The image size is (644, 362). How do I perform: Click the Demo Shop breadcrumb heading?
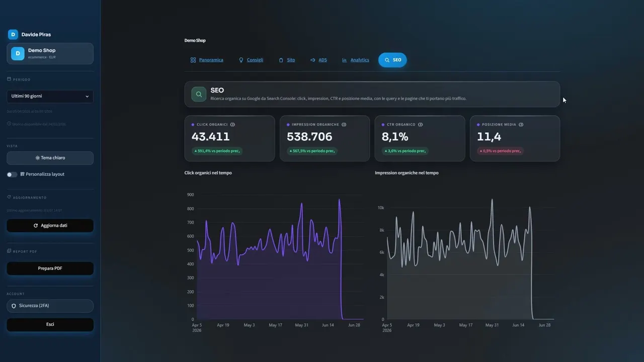(195, 40)
